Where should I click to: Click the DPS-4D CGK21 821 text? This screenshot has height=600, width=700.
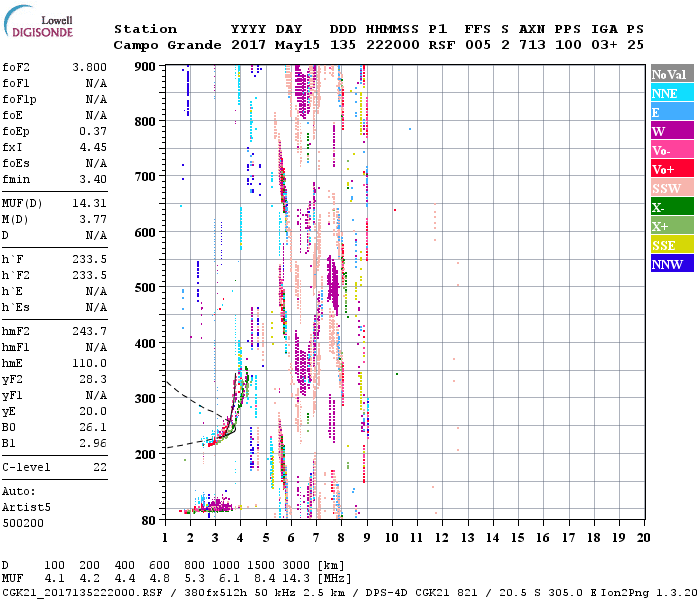(421, 593)
